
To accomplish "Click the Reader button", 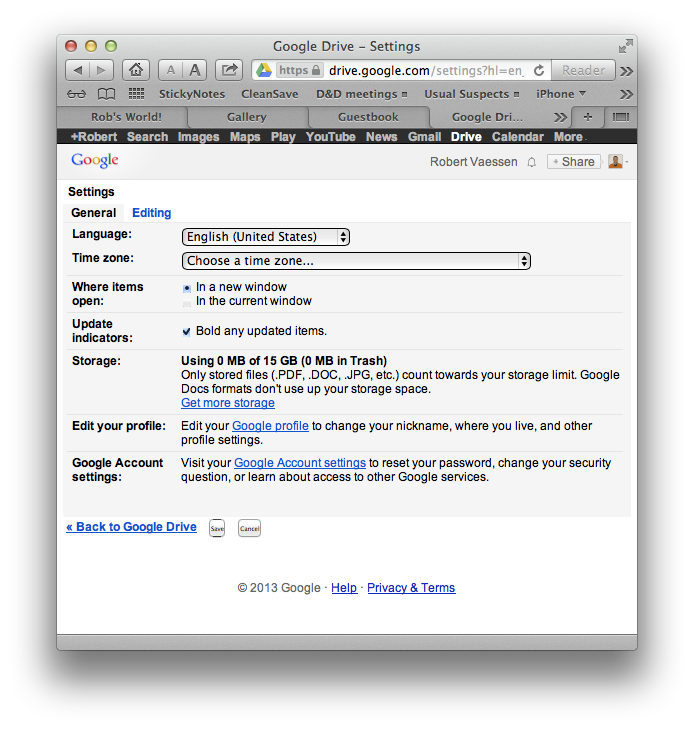I will [583, 70].
